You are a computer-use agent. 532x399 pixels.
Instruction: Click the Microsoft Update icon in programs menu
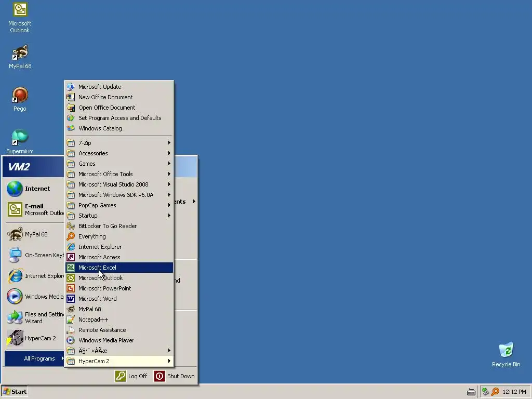(x=71, y=87)
